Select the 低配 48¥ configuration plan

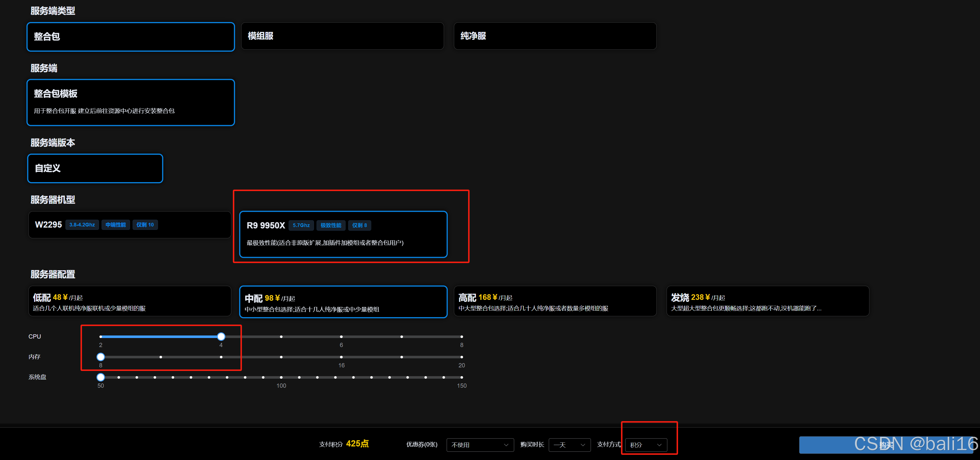tap(129, 301)
